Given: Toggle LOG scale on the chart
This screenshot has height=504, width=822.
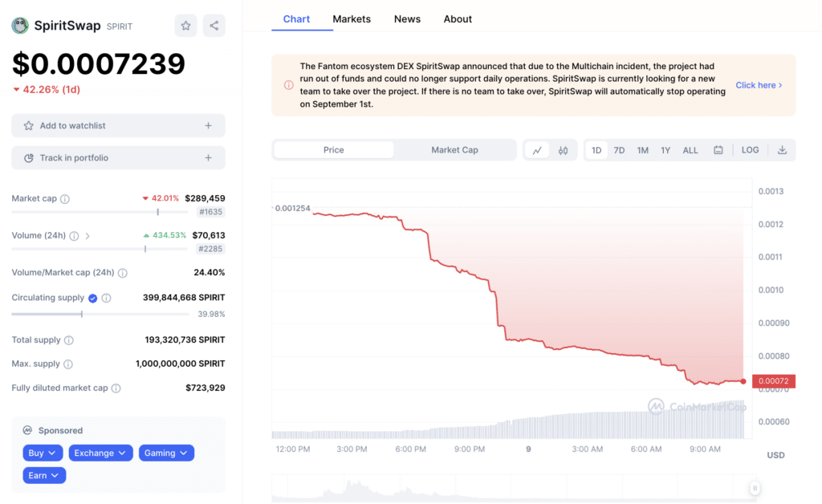Looking at the screenshot, I should pos(751,150).
